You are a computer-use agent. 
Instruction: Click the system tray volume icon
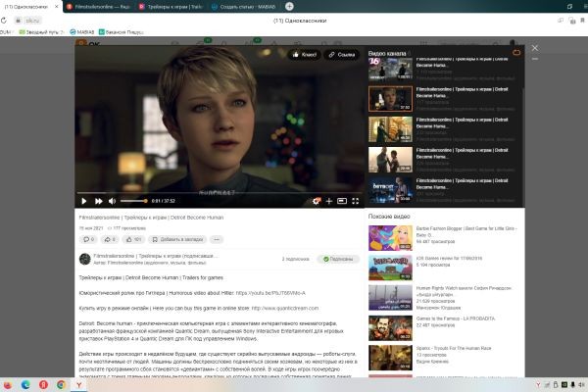[x=581, y=385]
